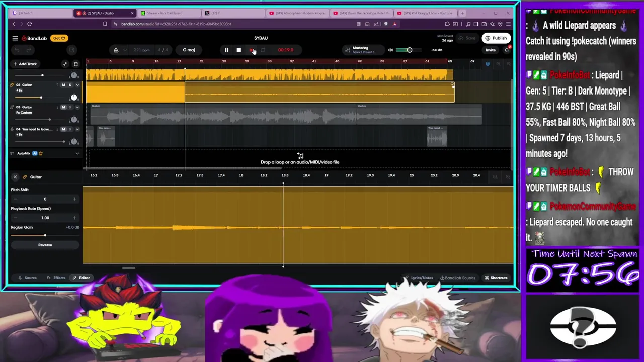
Task: Adjust the Region Gain slider
Action: (44, 235)
